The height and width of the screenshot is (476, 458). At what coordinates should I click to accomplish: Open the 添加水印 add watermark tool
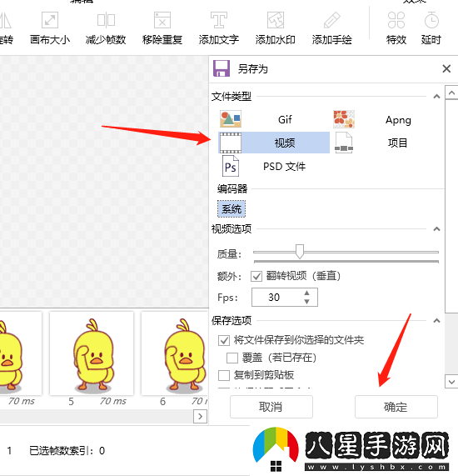pos(275,28)
